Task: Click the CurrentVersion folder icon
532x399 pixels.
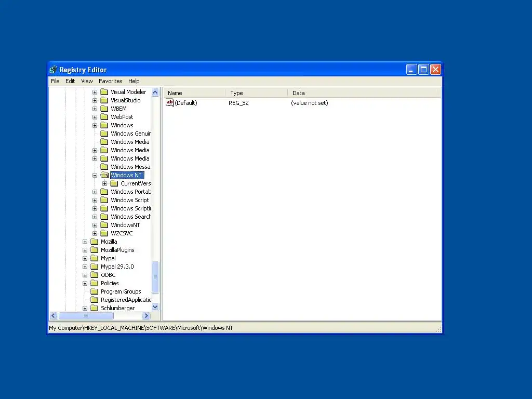Action: [114, 183]
